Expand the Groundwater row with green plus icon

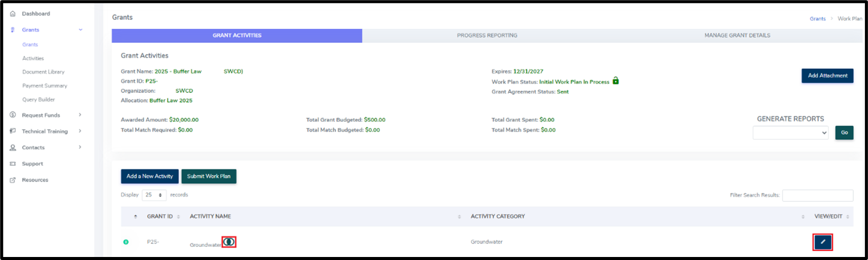(x=126, y=242)
